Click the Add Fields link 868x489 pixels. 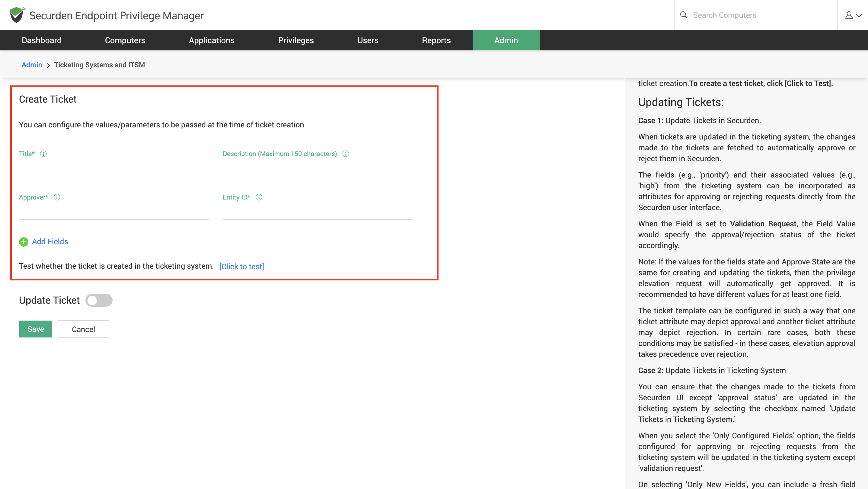[x=50, y=241]
